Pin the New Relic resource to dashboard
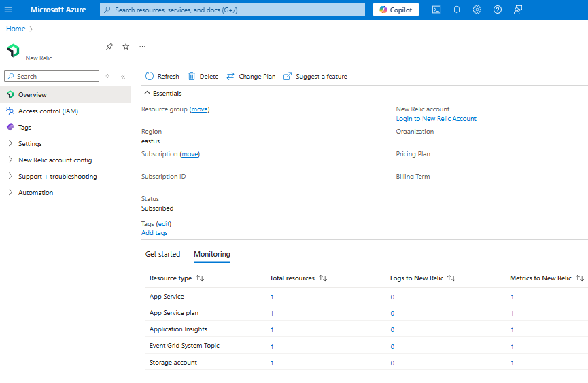This screenshot has height=383, width=588. pyautogui.click(x=109, y=46)
